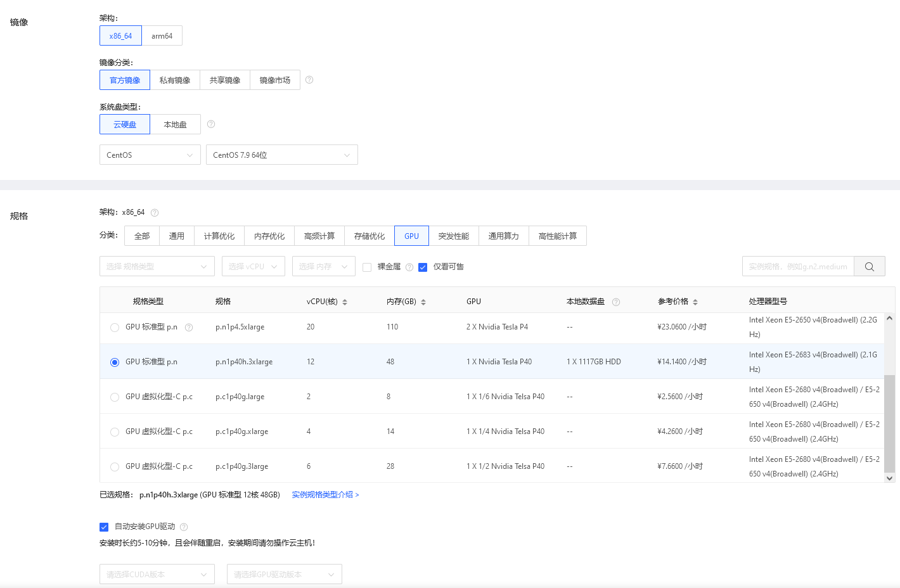
Task: Click the spec table vertical scrollbar thumb
Action: pyautogui.click(x=889, y=424)
